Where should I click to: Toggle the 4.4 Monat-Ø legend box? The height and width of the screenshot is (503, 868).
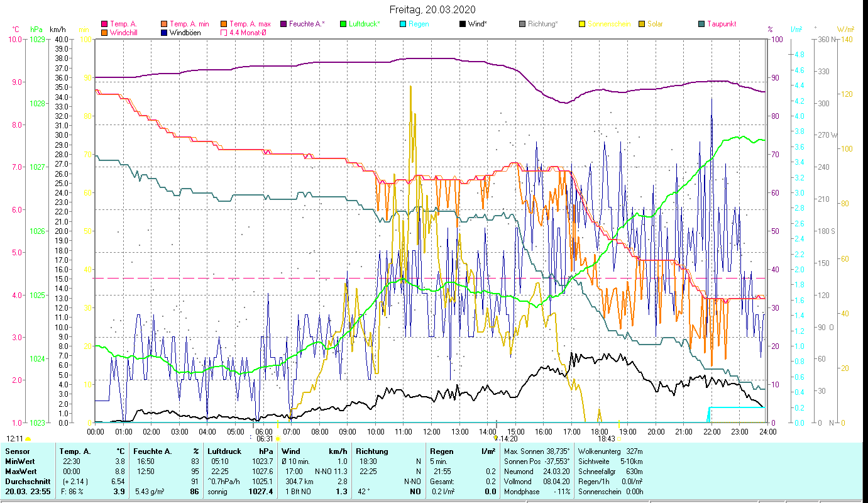[224, 33]
